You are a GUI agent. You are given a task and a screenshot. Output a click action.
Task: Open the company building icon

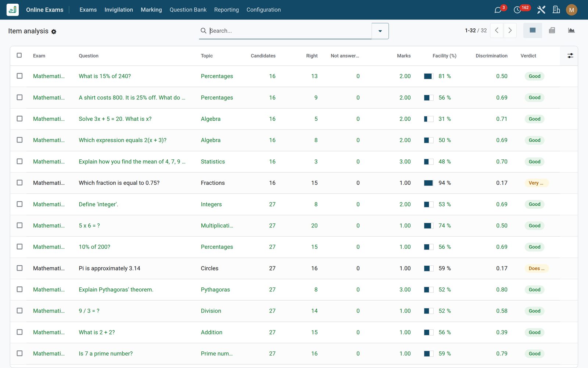pos(556,10)
